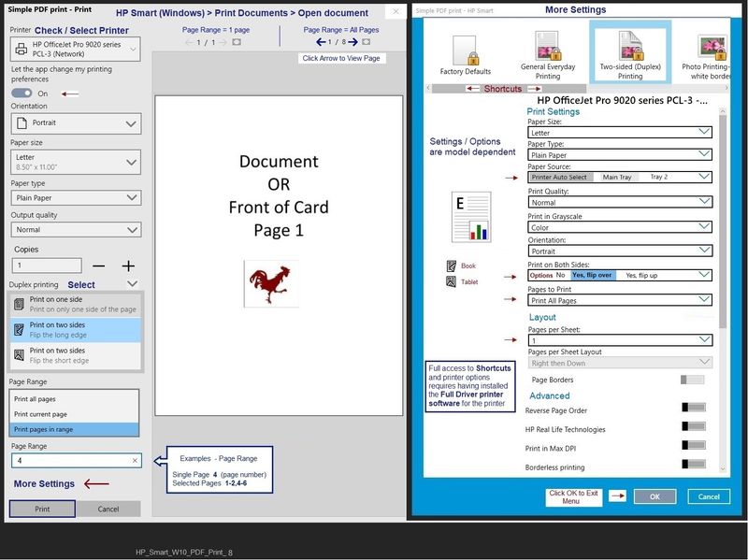Open Paper Size dropdown in More Settings
The image size is (748, 560).
620,132
